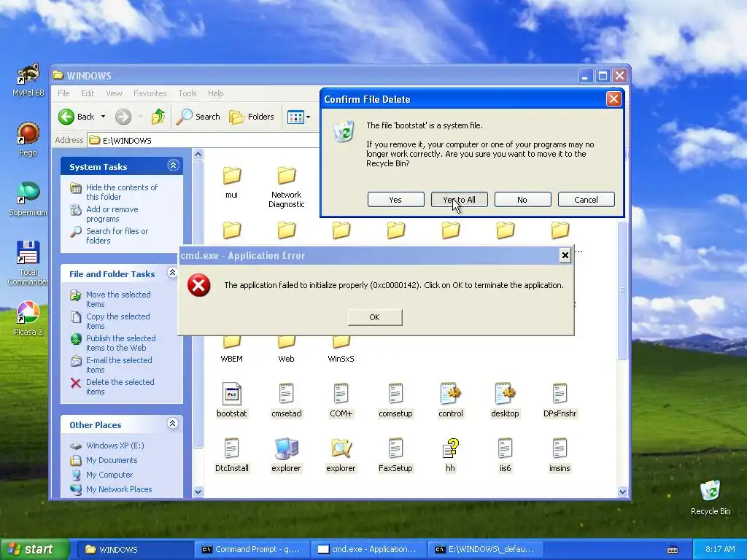Cancel the Confirm File Delete dialog
The height and width of the screenshot is (560, 747).
(586, 200)
